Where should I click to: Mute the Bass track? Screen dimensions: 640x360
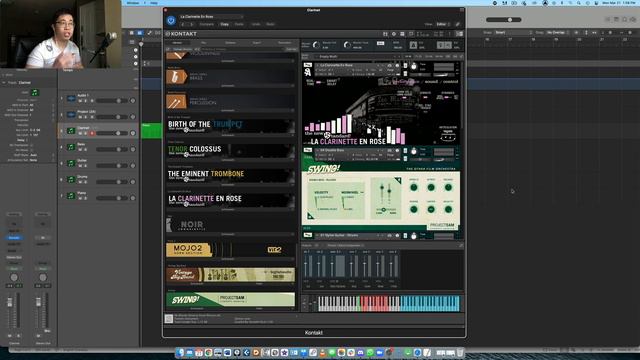pos(80,149)
